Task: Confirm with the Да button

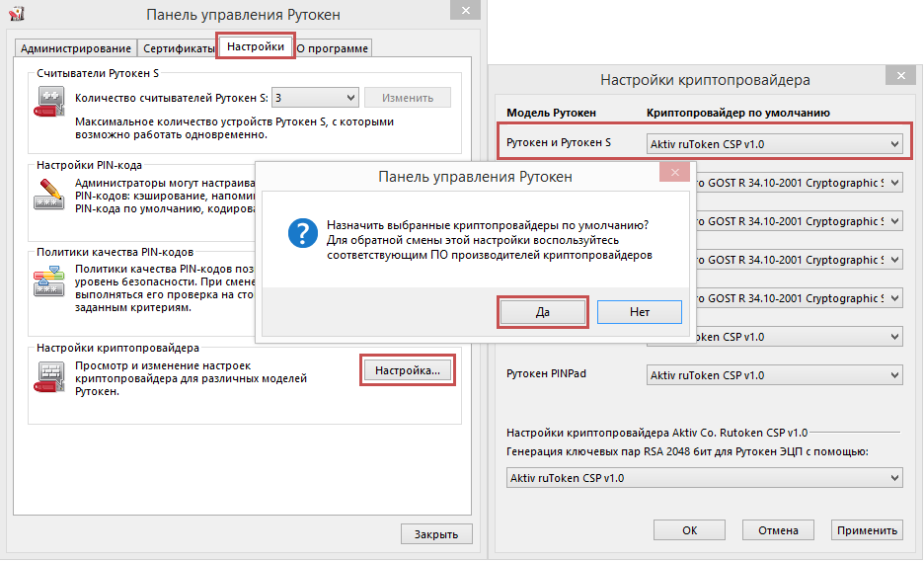Action: coord(543,312)
